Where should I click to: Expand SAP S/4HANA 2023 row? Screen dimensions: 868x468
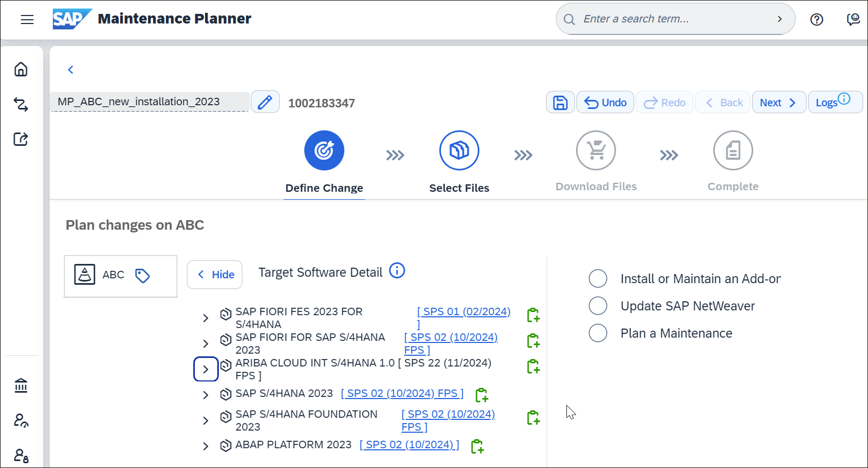pyautogui.click(x=206, y=395)
